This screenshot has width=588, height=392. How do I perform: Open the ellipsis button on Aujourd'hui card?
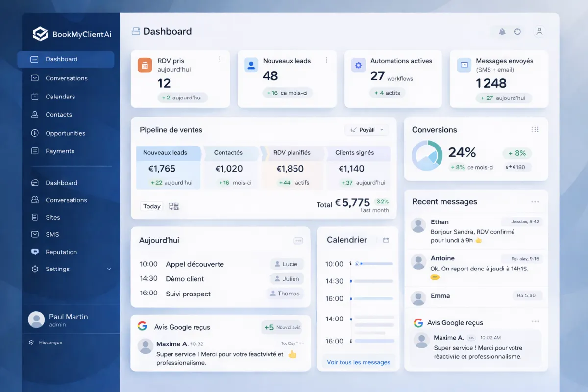click(298, 241)
